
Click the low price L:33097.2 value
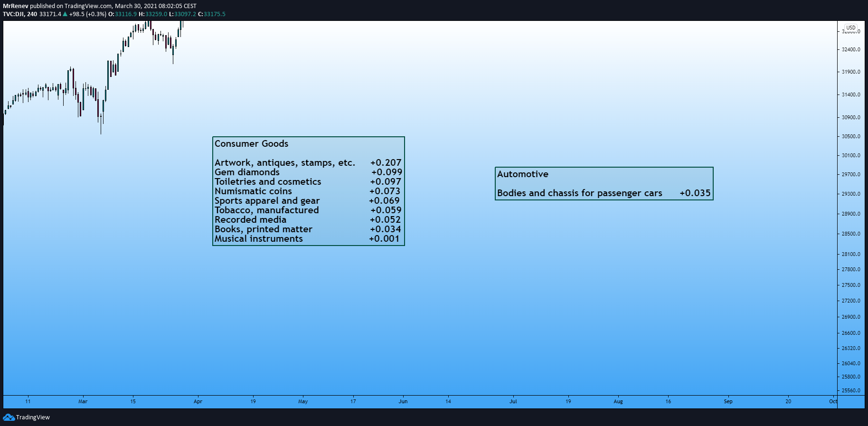pyautogui.click(x=182, y=14)
